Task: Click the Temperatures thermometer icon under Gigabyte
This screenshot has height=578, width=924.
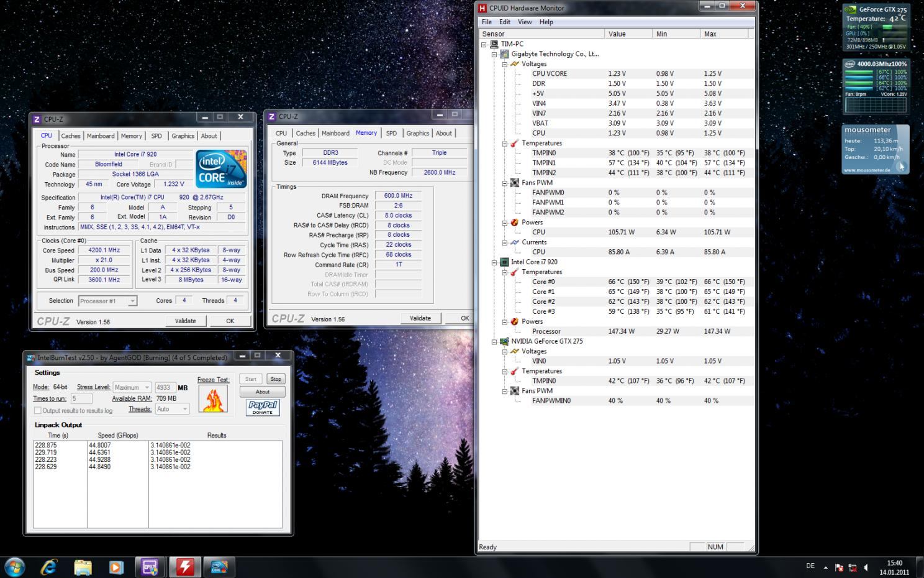Action: pos(514,143)
